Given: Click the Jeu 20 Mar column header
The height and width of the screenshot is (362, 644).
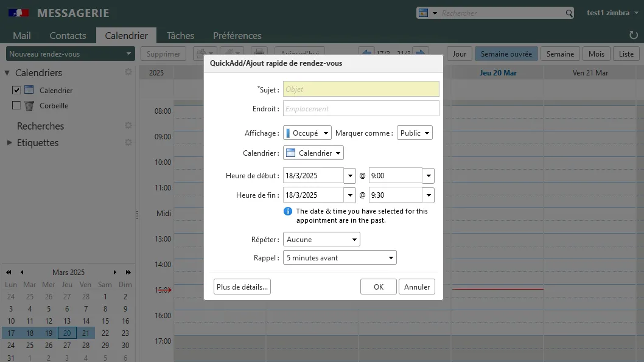Looking at the screenshot, I should tap(498, 72).
